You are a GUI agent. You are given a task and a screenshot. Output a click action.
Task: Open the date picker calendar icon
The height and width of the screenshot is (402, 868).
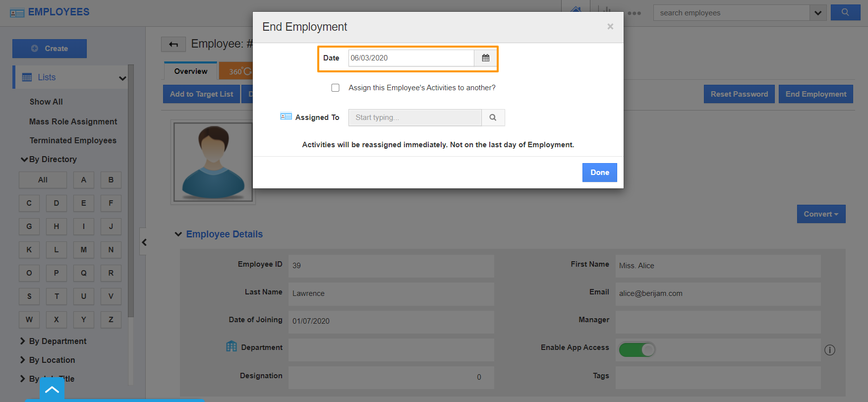(485, 58)
